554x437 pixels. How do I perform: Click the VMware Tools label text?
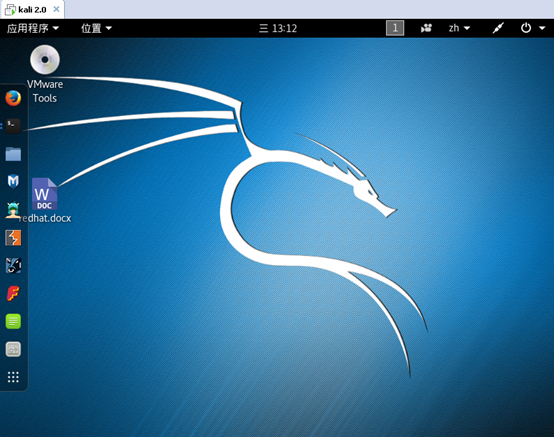(45, 91)
